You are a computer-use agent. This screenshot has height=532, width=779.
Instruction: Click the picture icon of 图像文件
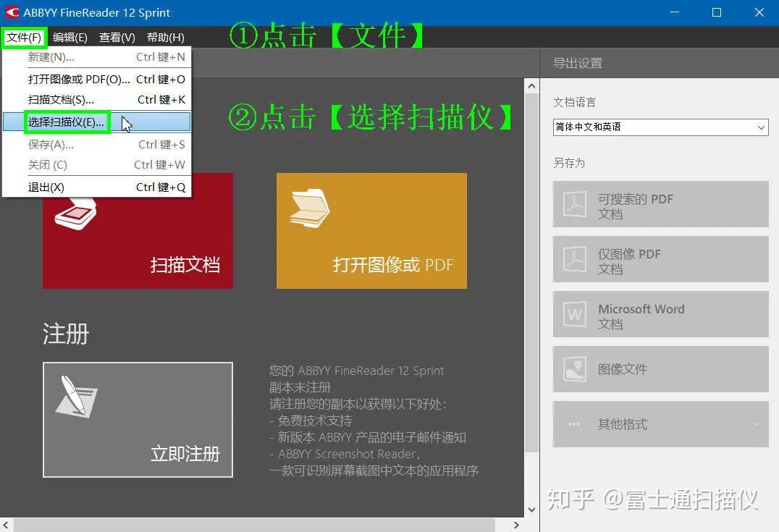[574, 369]
